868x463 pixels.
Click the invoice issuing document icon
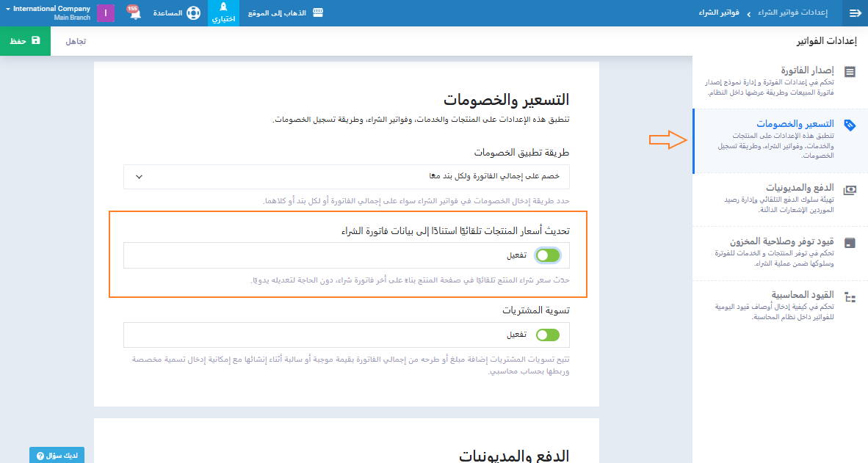(x=850, y=72)
